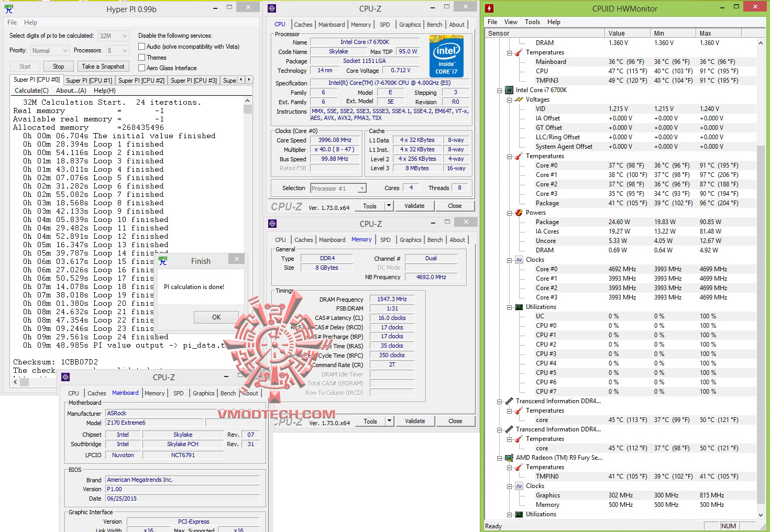Click the first Transcend DDR4 memory module icon

(509, 401)
